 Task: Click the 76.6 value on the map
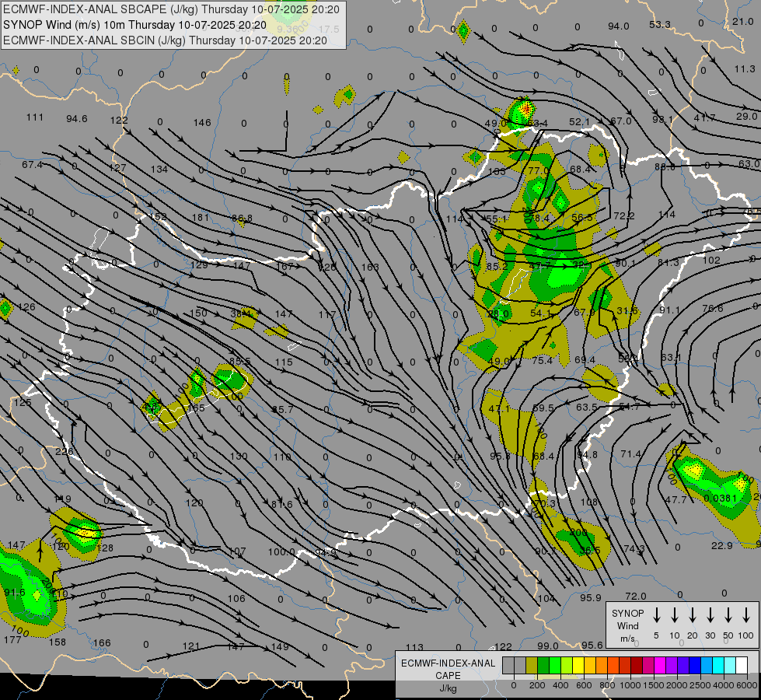(713, 309)
